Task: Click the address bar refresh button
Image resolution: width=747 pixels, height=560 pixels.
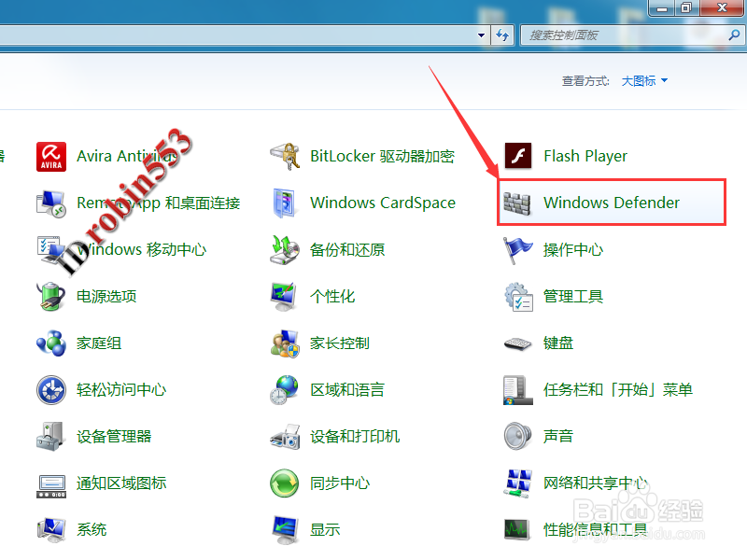Action: [502, 35]
